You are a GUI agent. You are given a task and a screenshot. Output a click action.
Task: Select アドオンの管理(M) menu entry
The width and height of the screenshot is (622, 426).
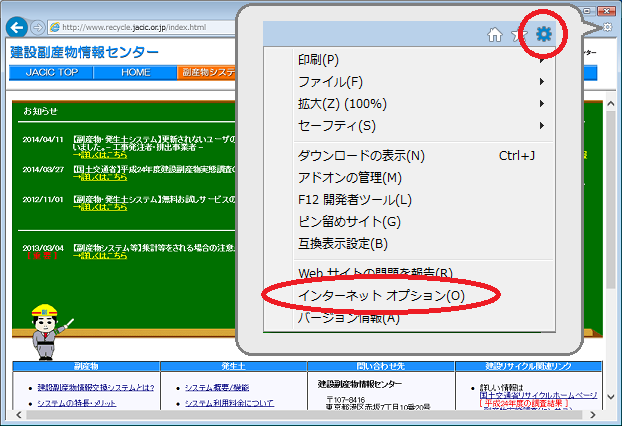click(x=424, y=177)
